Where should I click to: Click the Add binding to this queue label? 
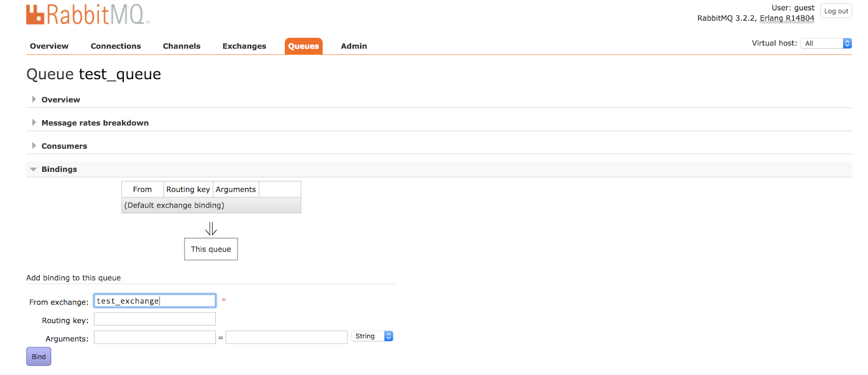point(74,278)
